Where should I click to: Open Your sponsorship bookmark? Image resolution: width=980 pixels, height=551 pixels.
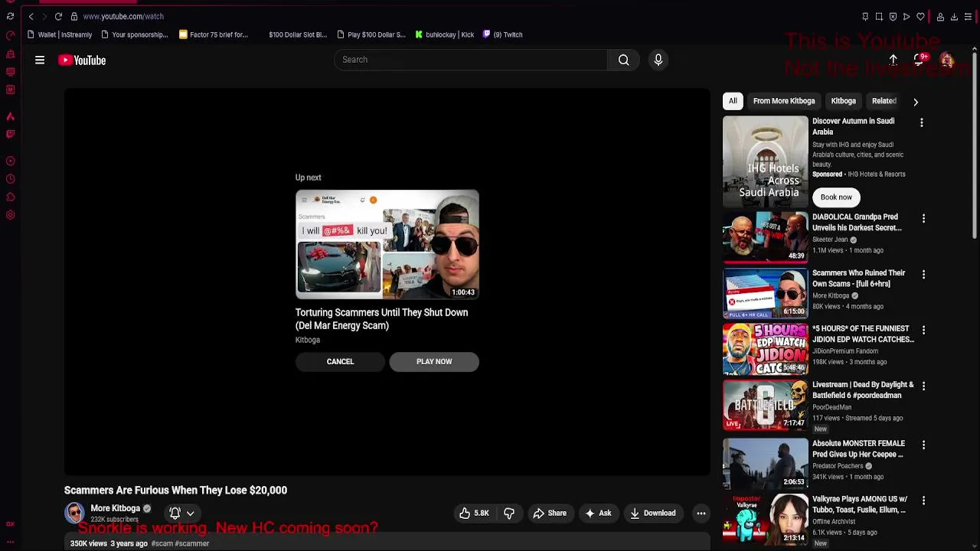135,34
